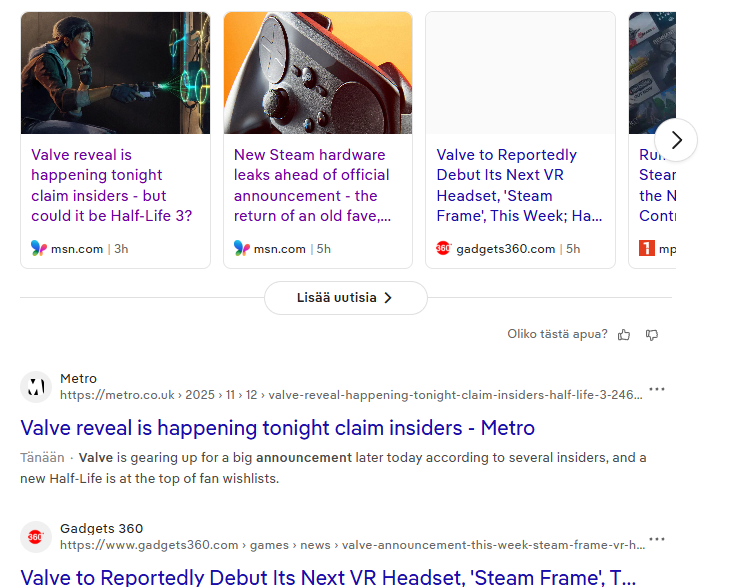
Task: Open Metro 'Valve reveal is happening tonight' result
Action: tap(277, 428)
